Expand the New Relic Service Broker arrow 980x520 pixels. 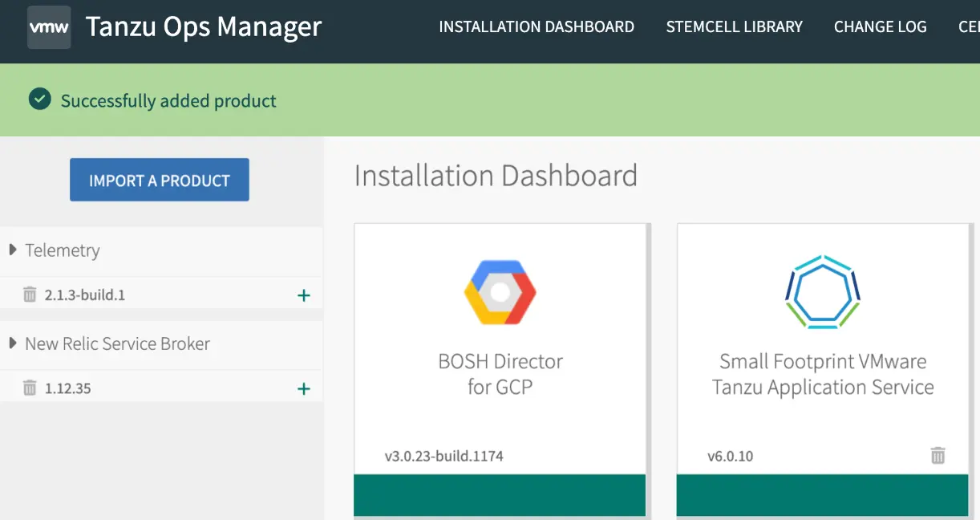click(13, 343)
